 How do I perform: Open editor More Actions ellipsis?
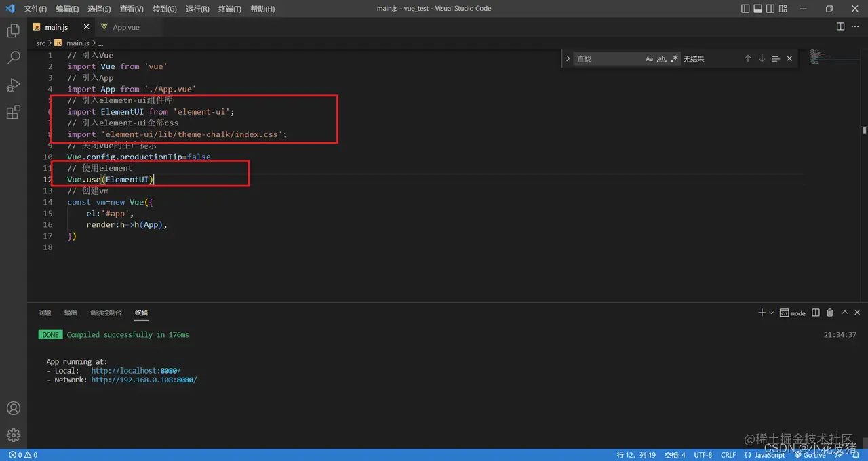pos(856,27)
